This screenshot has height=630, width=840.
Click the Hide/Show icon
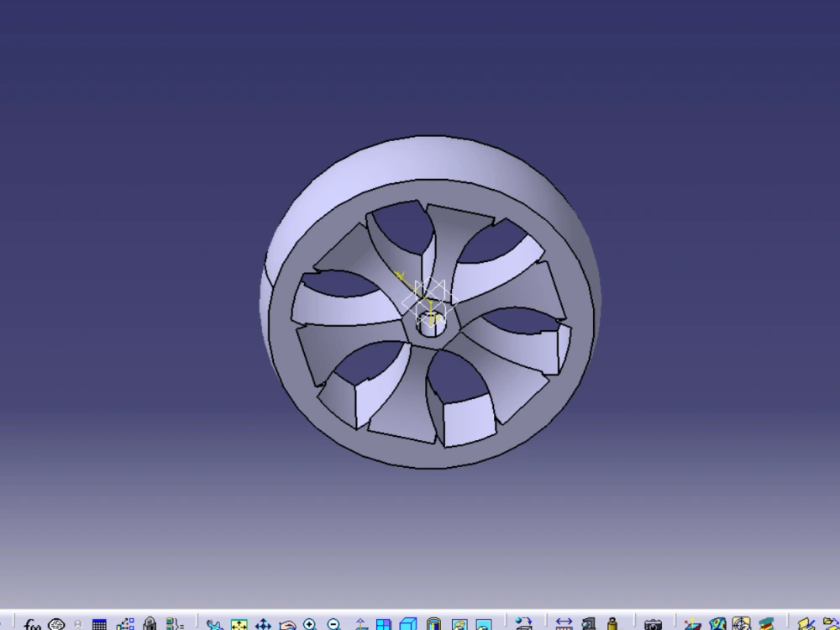tap(459, 625)
